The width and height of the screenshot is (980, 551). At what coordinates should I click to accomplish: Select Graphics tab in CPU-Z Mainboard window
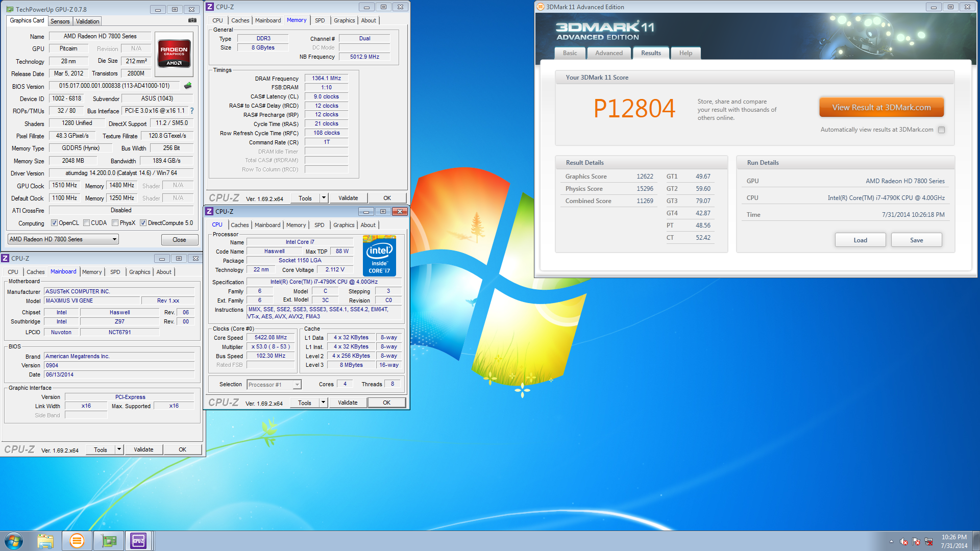tap(140, 272)
